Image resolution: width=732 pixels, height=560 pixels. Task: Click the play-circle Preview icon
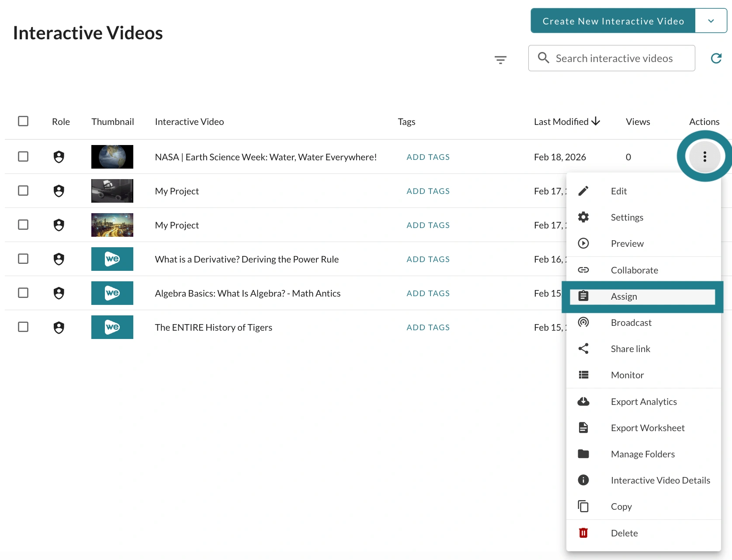point(583,243)
